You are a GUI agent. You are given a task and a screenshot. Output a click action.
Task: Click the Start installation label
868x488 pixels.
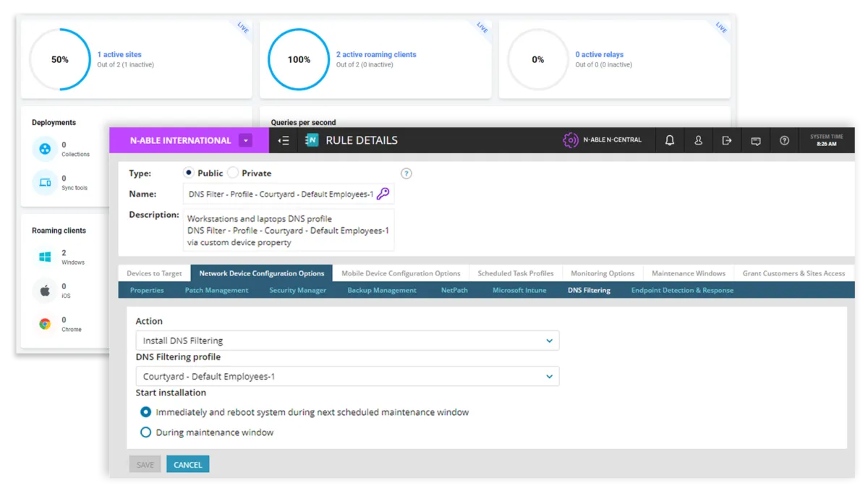[171, 393]
